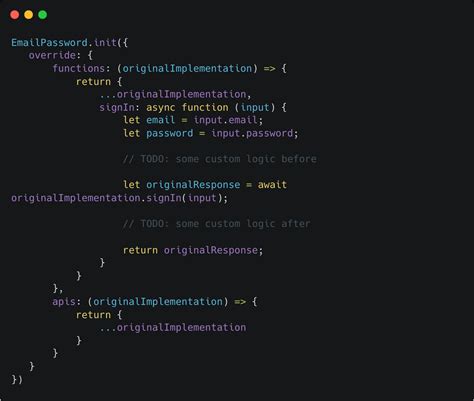Image resolution: width=474 pixels, height=401 pixels.
Task: Click the green maximize window dot
Action: [x=43, y=15]
